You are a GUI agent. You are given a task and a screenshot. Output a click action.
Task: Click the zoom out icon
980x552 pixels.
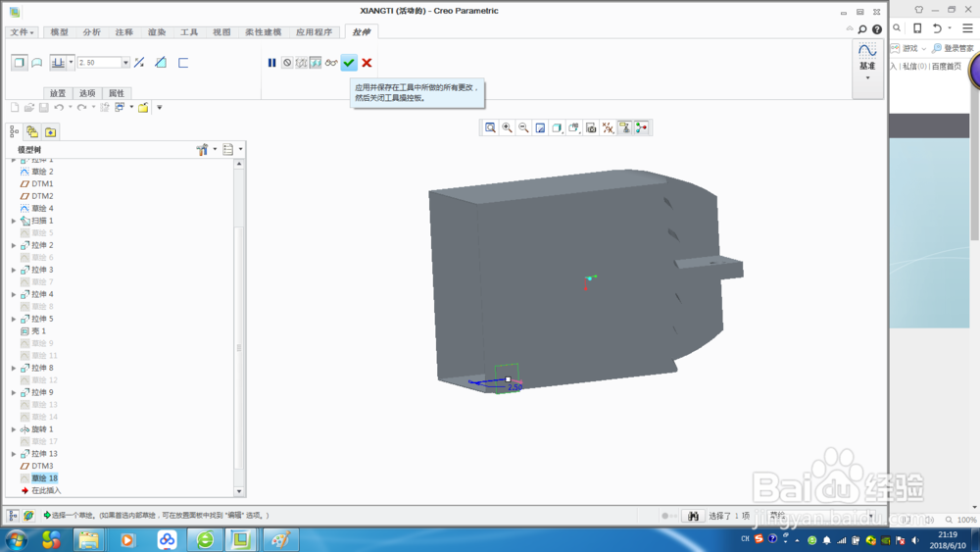(x=523, y=127)
